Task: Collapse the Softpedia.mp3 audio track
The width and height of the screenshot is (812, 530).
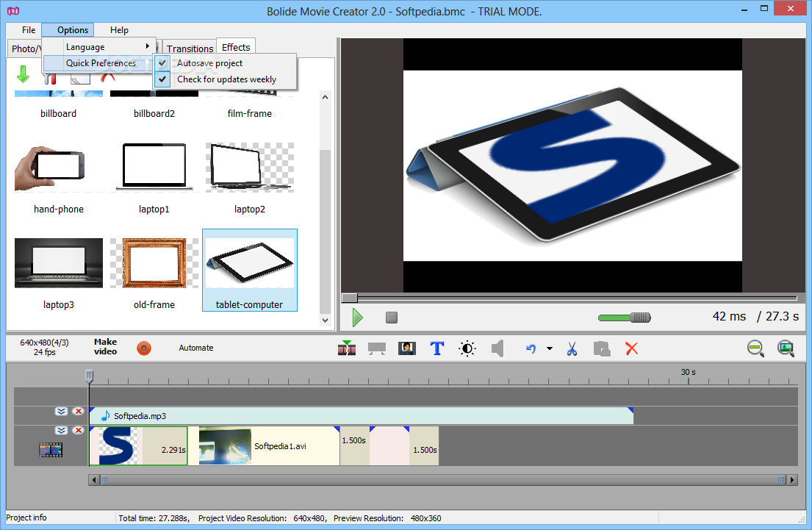Action: coord(61,412)
